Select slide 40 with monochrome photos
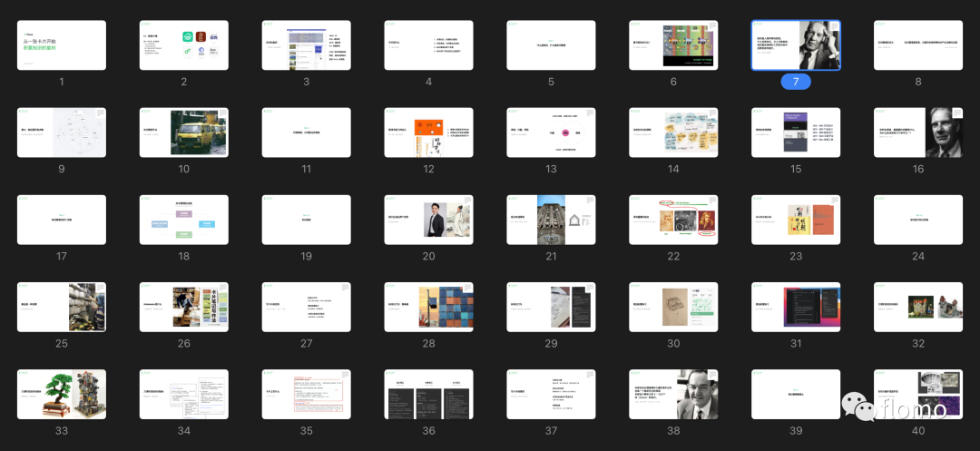This screenshot has height=451, width=980. (x=918, y=394)
